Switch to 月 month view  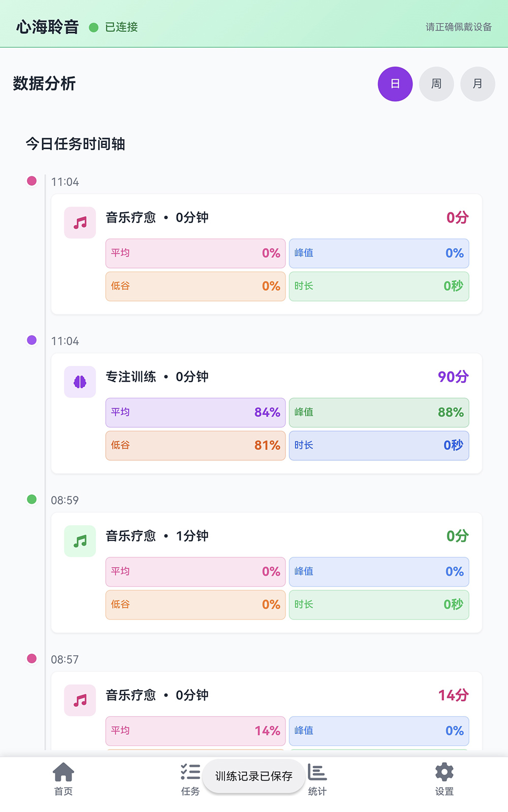click(x=478, y=84)
